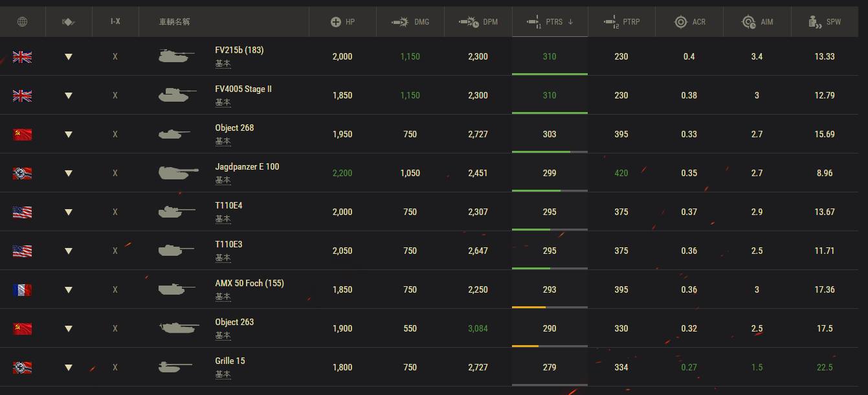Click the Jagdpanzer E 100 penetration bar
Image resolution: width=868 pixels, height=395 pixels.
550,190
